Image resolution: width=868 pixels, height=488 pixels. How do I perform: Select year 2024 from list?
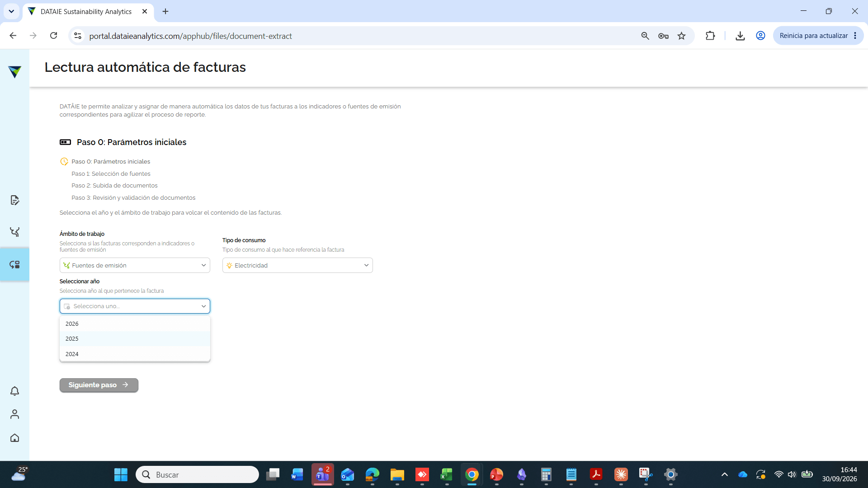(x=135, y=354)
